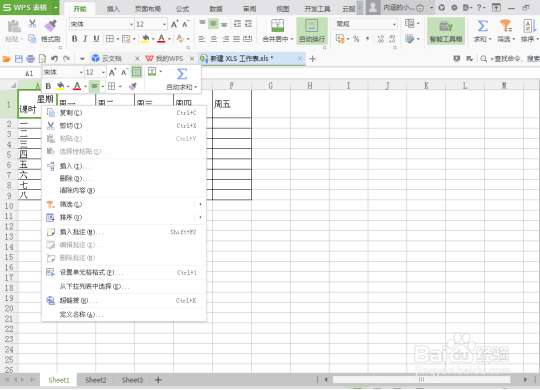Toggle center alignment in mini toolbar
540x390 pixels.
pyautogui.click(x=94, y=86)
